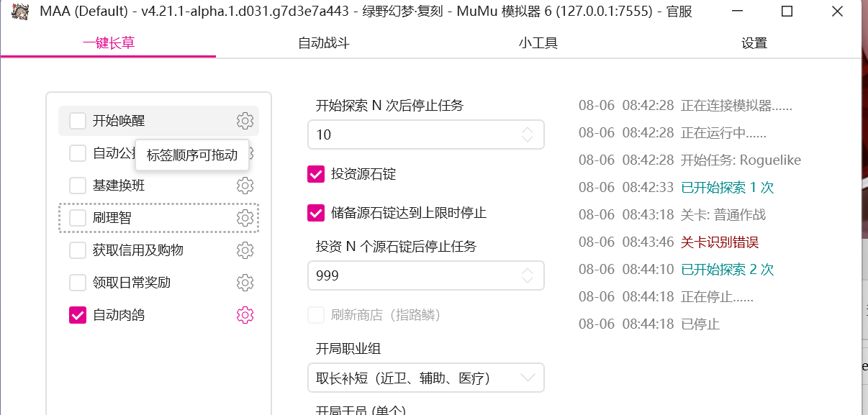
Task: Open settings gear for 获取信用及购物
Action: 245,250
